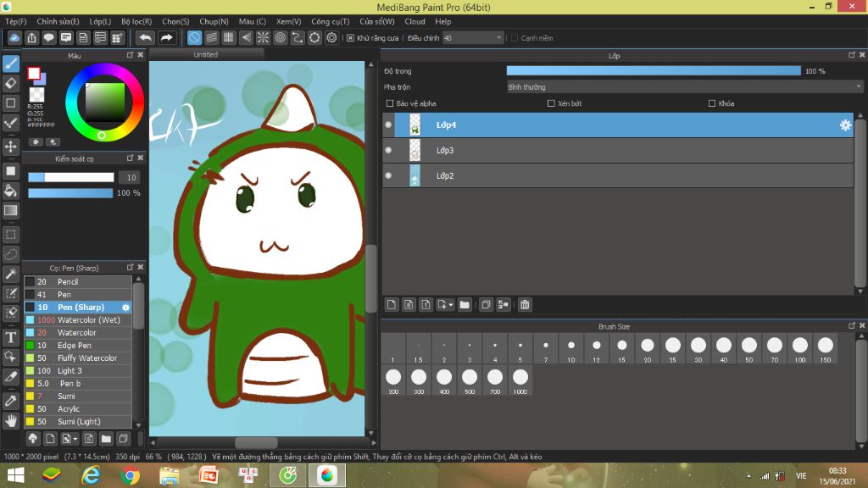Pick the Hand pan tool
The height and width of the screenshot is (488, 868).
[x=11, y=420]
